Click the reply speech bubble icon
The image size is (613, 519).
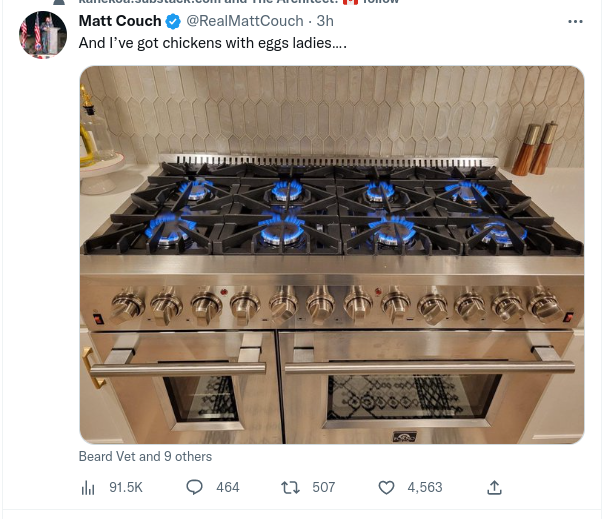[195, 487]
